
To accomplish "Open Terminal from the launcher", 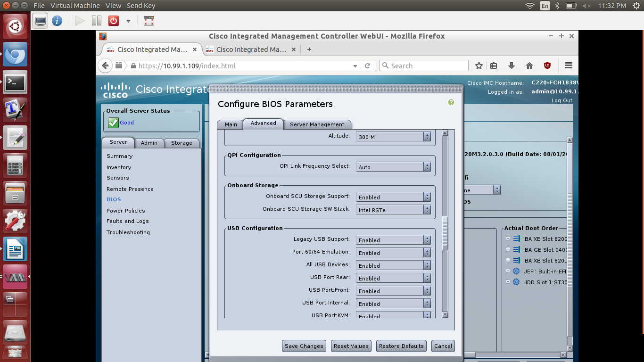I will [x=16, y=82].
